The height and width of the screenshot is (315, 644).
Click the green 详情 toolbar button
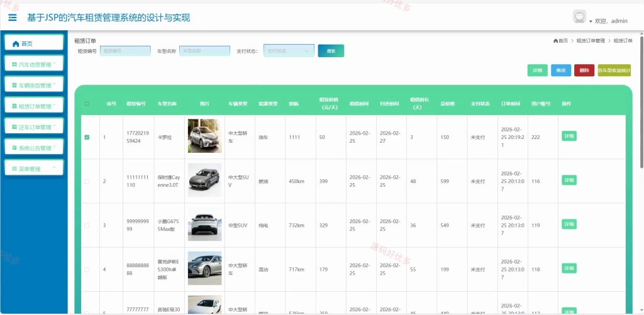coord(538,70)
